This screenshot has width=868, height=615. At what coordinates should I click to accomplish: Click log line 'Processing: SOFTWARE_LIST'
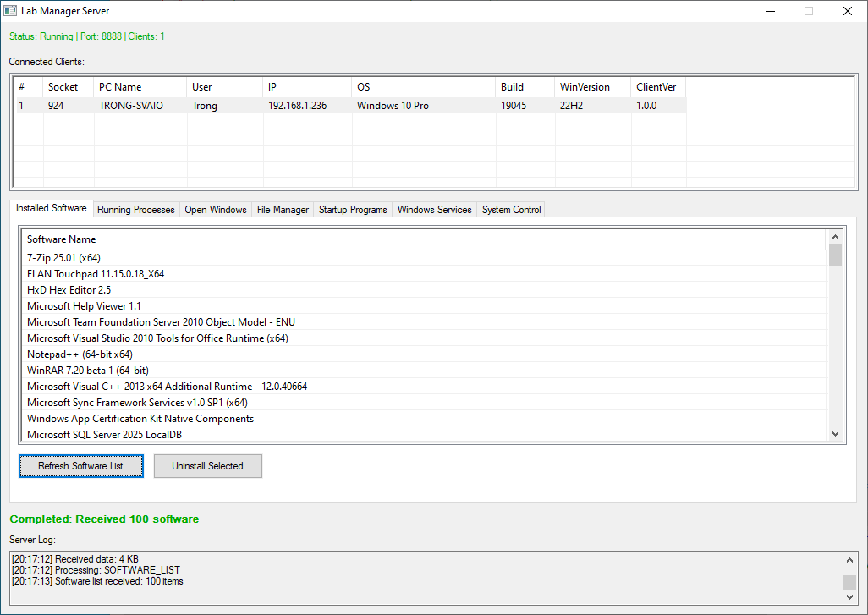tap(96, 570)
